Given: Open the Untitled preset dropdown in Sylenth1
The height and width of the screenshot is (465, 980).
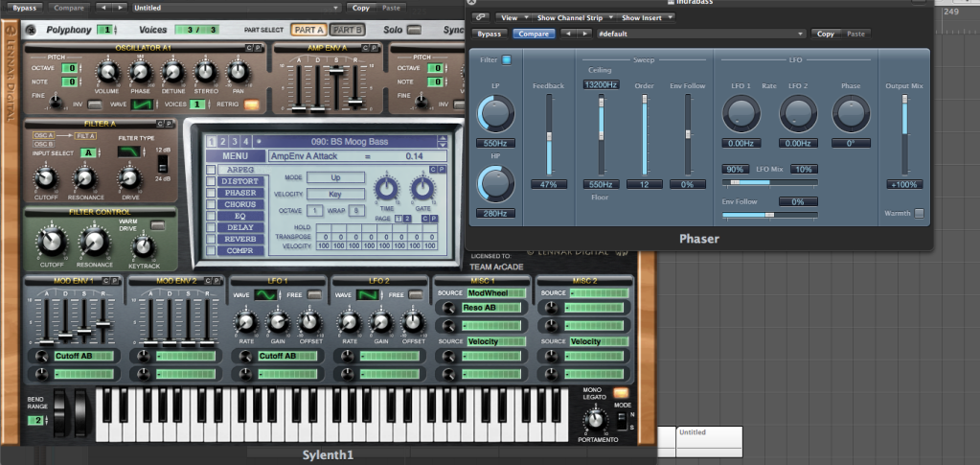Looking at the screenshot, I should pos(237,8).
